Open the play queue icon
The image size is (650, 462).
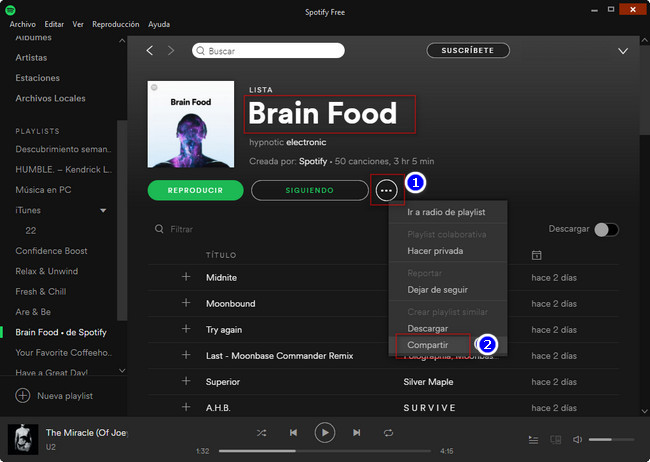point(534,440)
